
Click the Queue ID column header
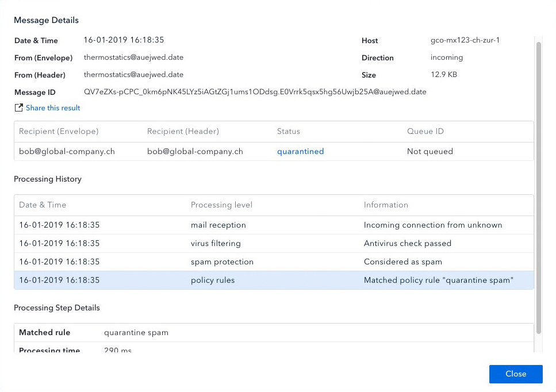pos(425,132)
